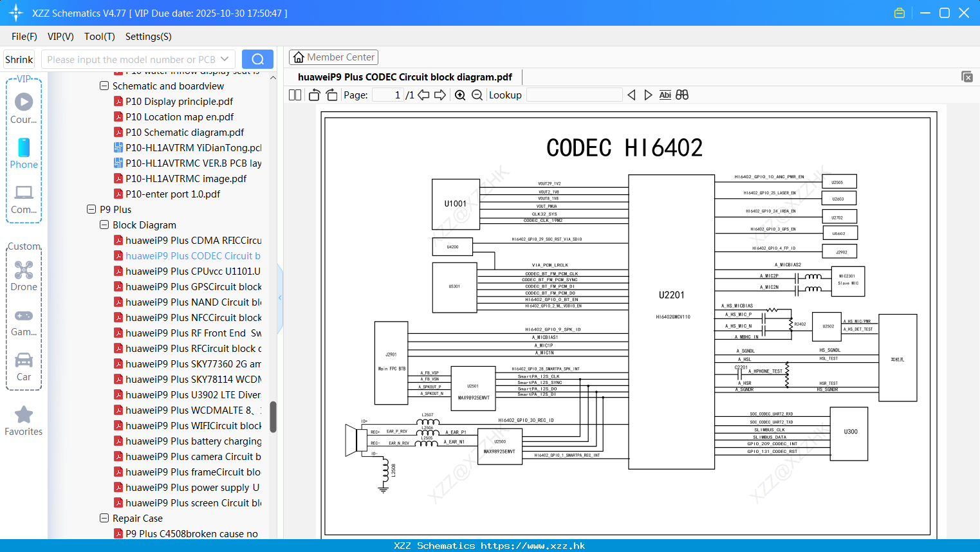
Task: Toggle the Abi whole-word match icon
Action: point(665,95)
